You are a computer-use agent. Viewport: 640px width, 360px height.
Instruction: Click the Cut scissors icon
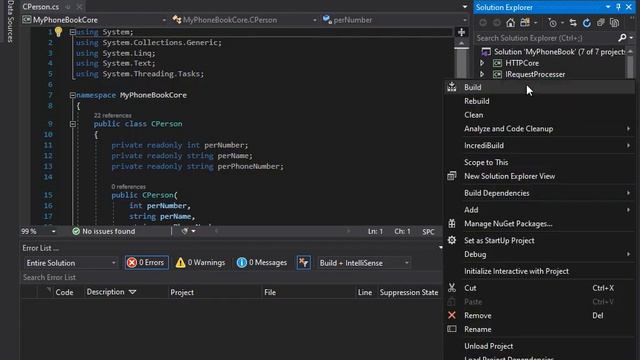click(452, 288)
